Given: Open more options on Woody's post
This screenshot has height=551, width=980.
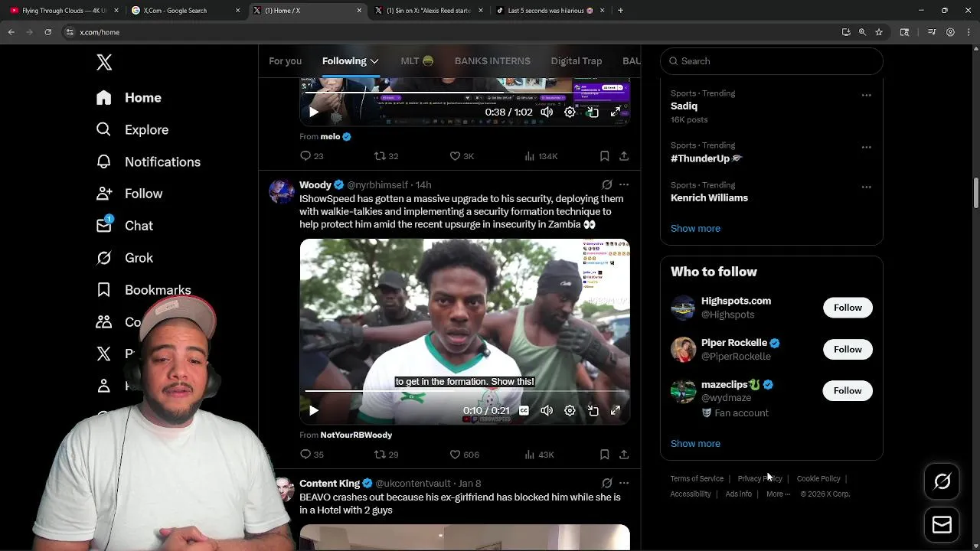Looking at the screenshot, I should point(624,184).
